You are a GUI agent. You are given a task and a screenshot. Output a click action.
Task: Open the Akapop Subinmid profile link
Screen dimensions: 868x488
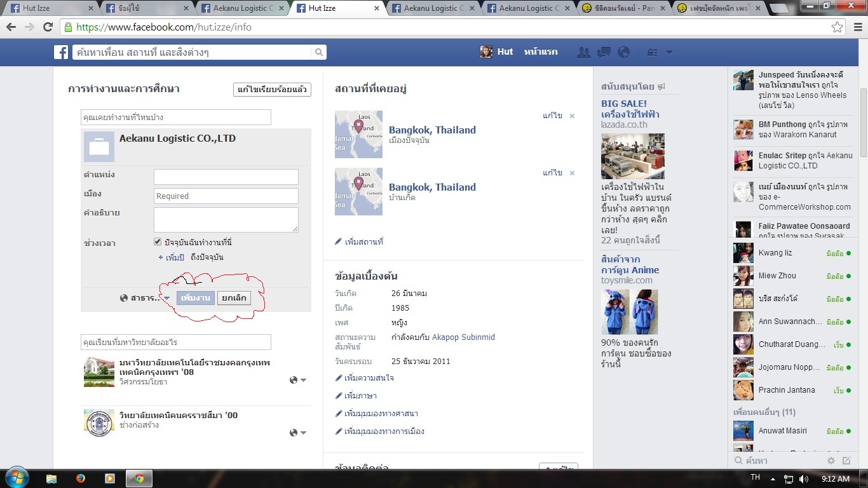(x=463, y=337)
